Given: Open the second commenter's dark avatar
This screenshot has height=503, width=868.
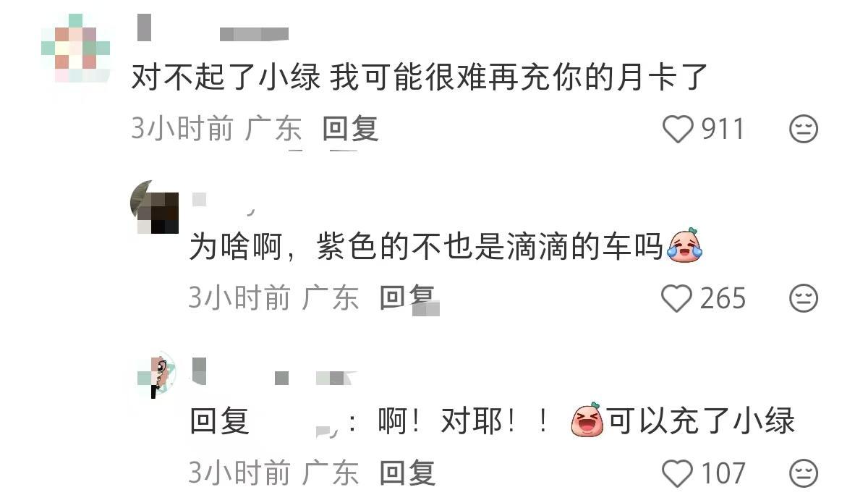Looking at the screenshot, I should 154,207.
